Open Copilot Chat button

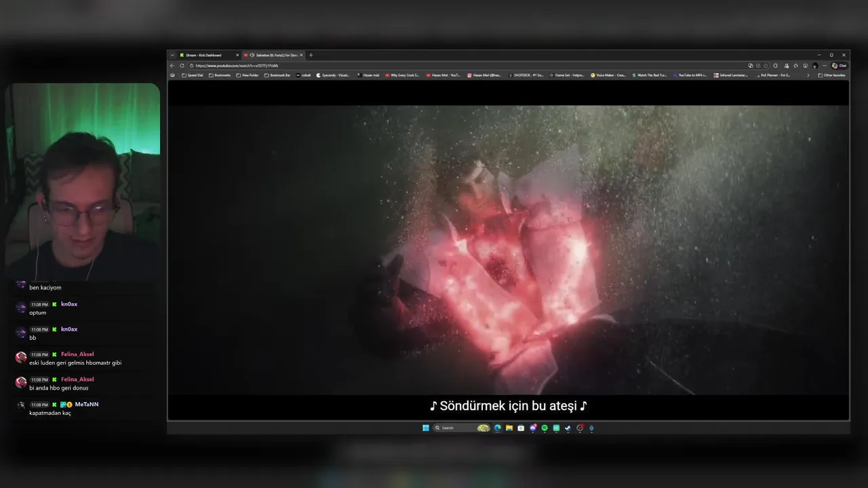click(839, 66)
